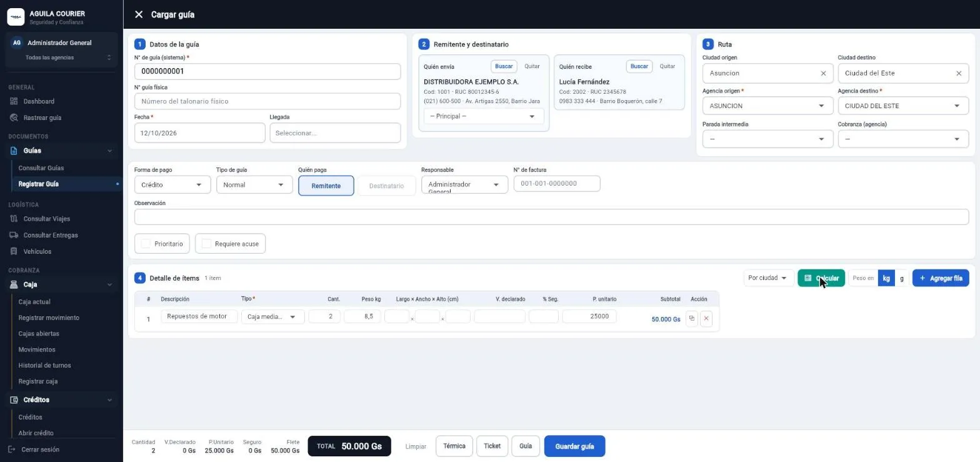Image resolution: width=980 pixels, height=462 pixels.
Task: Click the Observación text field
Action: pyautogui.click(x=551, y=217)
